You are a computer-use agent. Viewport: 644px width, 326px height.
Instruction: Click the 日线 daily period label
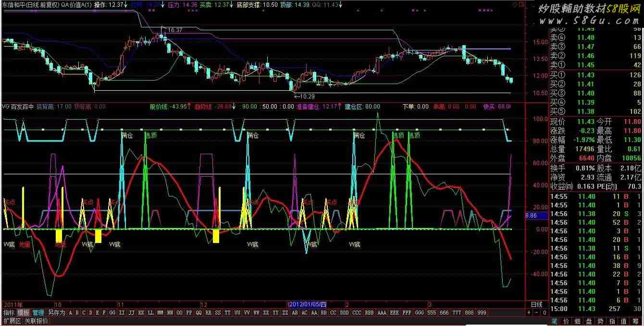536,304
